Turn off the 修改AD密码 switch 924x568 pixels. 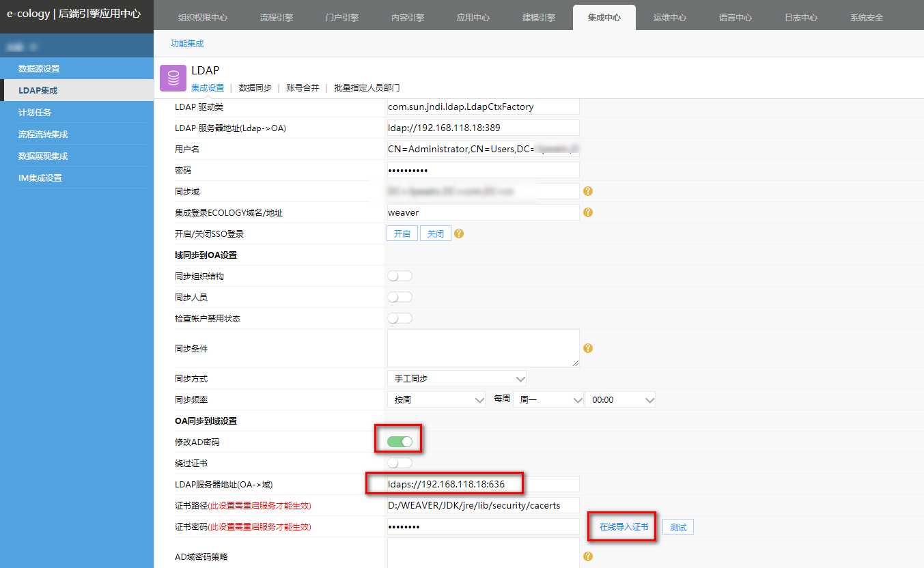400,442
